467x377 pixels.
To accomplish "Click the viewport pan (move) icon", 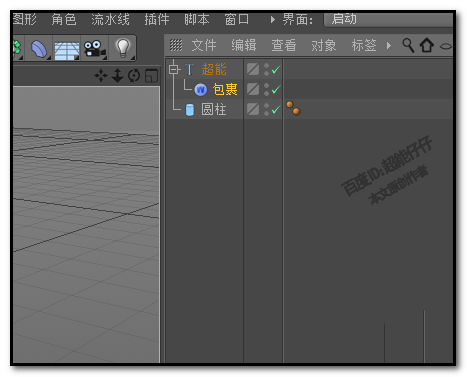I will click(101, 76).
